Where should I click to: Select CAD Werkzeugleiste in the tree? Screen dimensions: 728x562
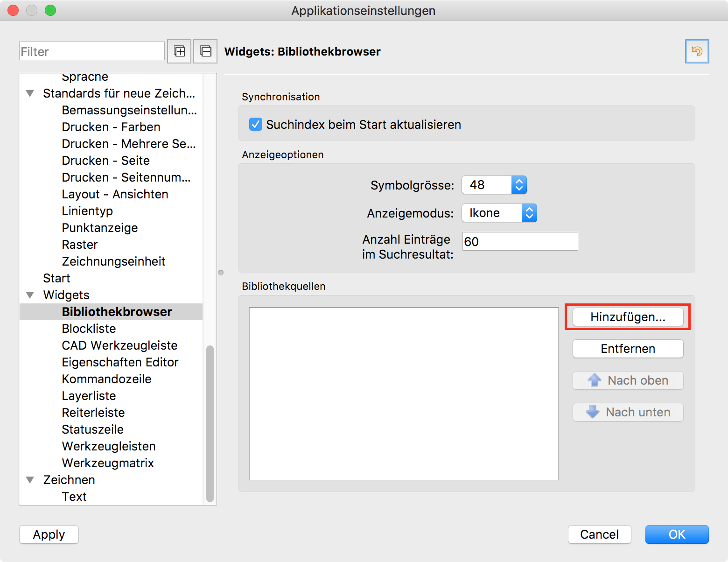[x=119, y=345]
